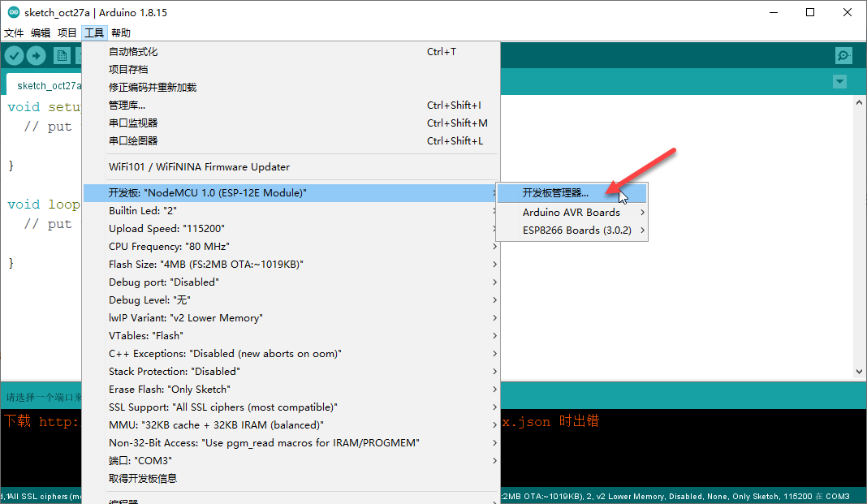Select 修正编码并重新加载
867x504 pixels.
pos(291,88)
